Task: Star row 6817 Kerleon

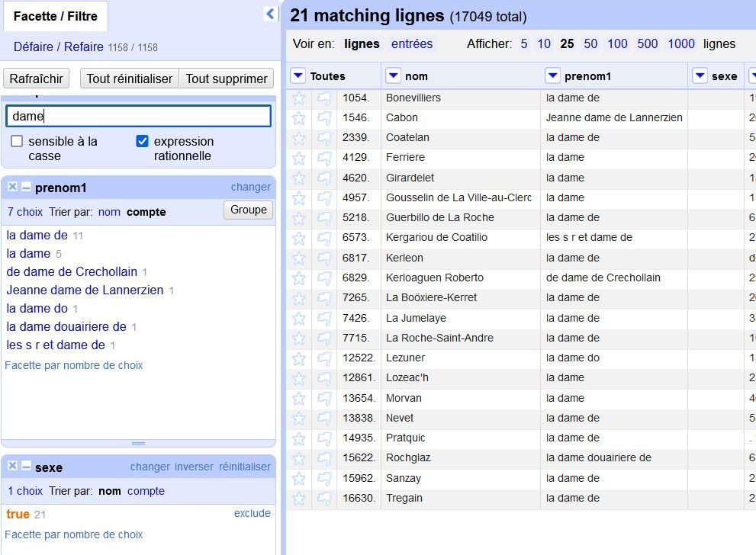Action: coord(299,258)
